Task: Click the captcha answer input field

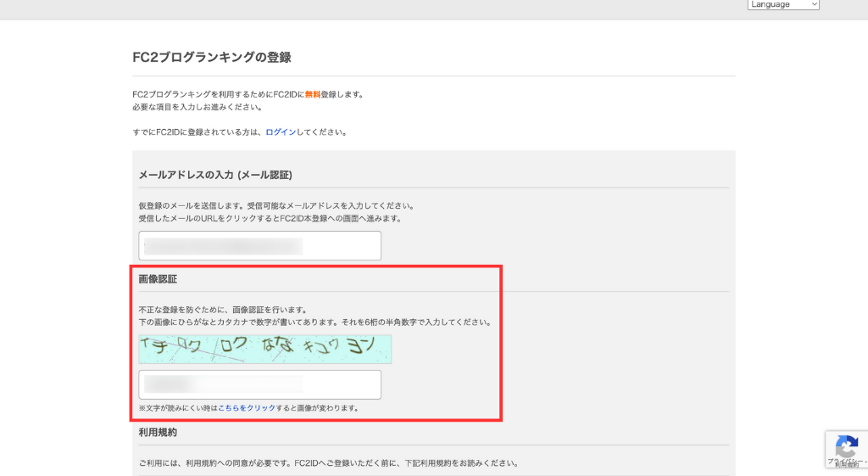Action: 259,384
